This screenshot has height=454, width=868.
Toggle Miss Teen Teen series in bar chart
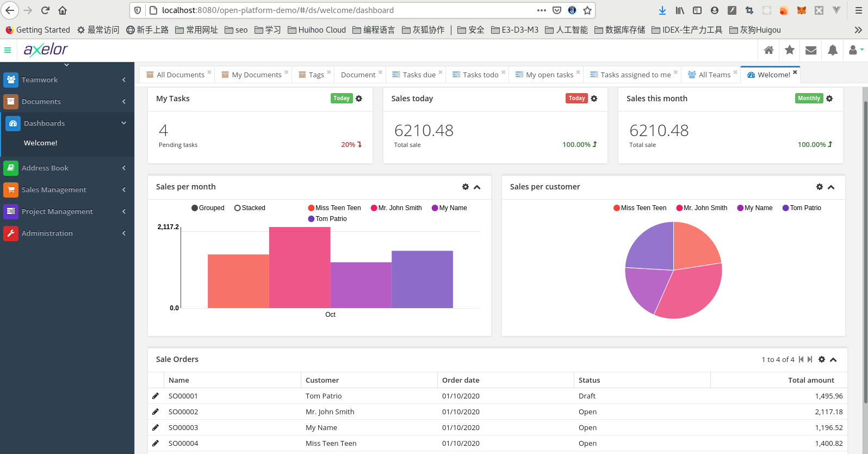(334, 208)
